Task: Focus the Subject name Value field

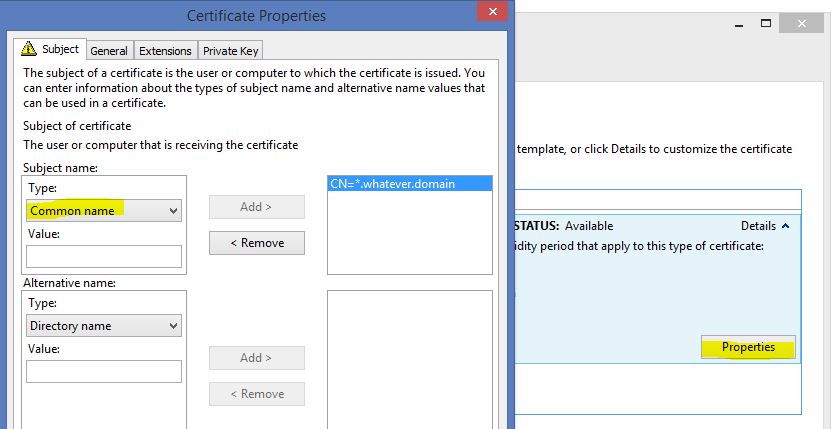Action: (x=103, y=257)
